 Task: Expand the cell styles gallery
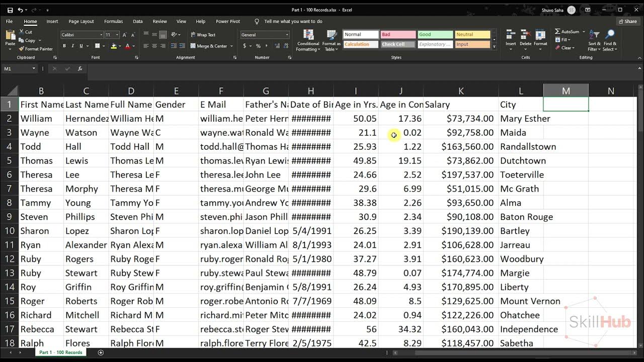coord(494,46)
